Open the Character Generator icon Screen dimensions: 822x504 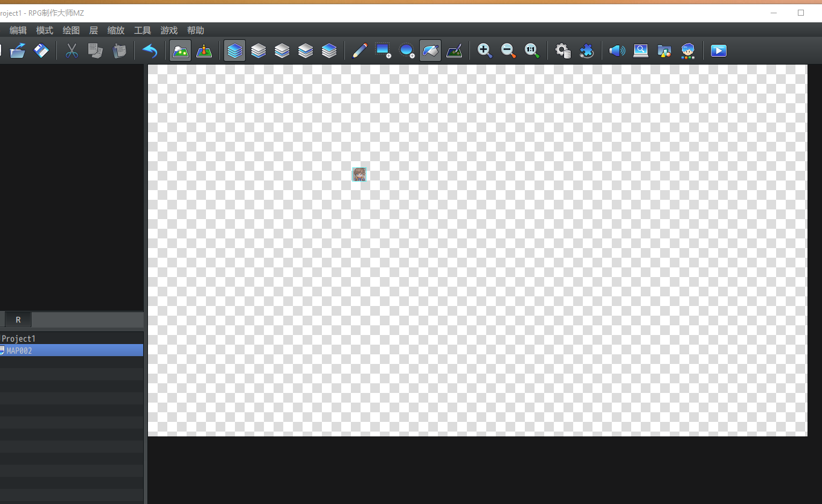(x=687, y=51)
